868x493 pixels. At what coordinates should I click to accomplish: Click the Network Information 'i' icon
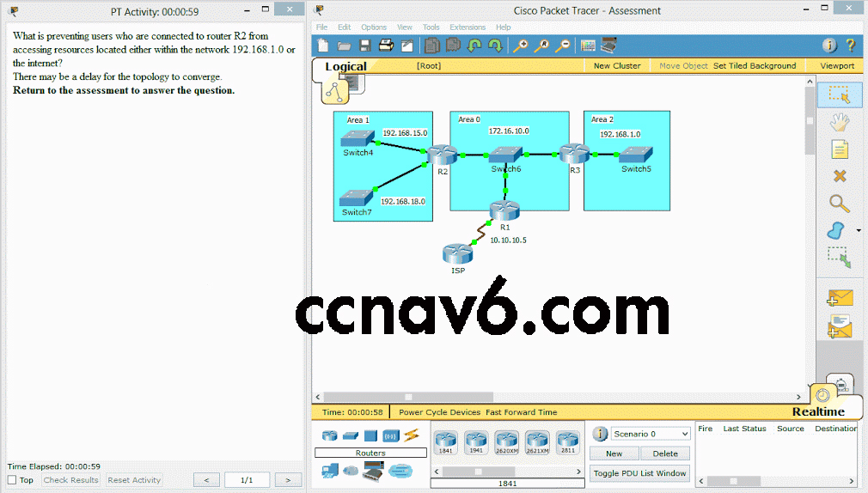[x=829, y=46]
